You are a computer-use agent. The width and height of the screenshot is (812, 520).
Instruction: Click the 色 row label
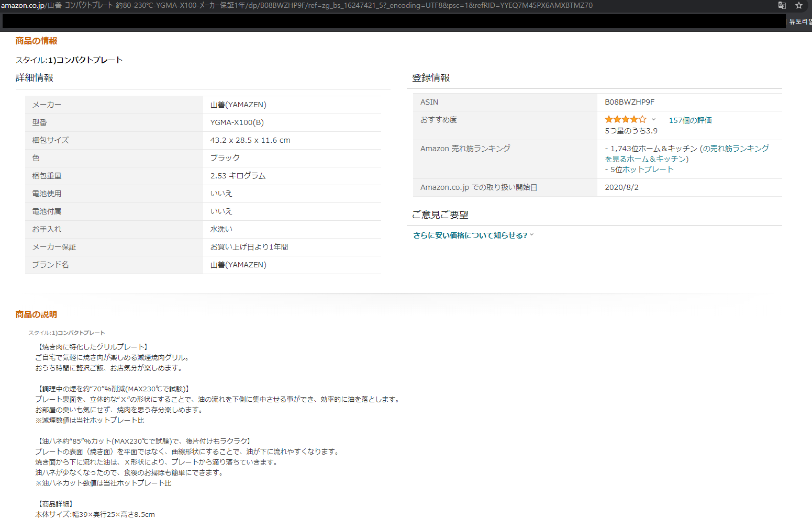point(36,158)
